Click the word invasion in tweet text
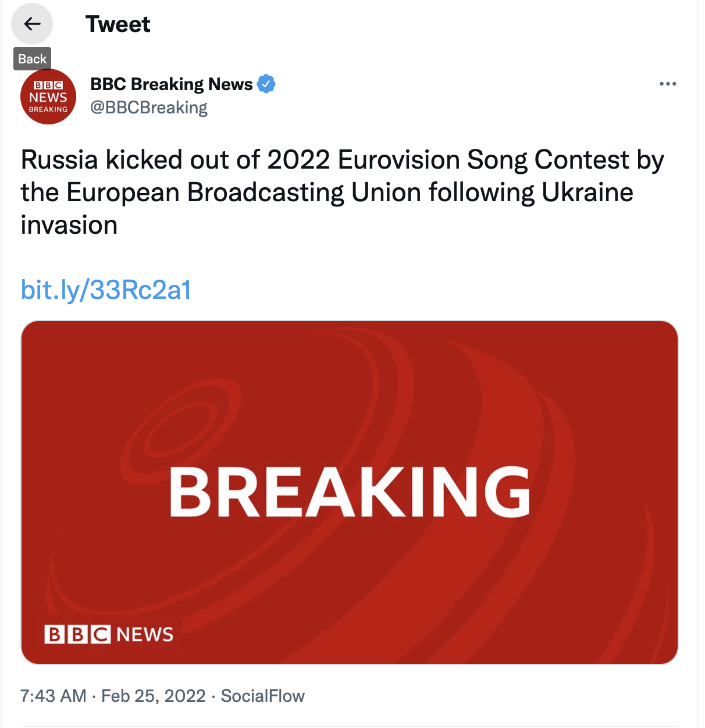The width and height of the screenshot is (705, 728). [69, 225]
